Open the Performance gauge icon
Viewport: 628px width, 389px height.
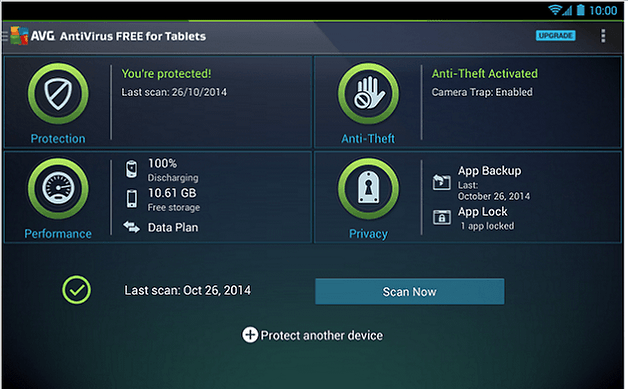58,188
